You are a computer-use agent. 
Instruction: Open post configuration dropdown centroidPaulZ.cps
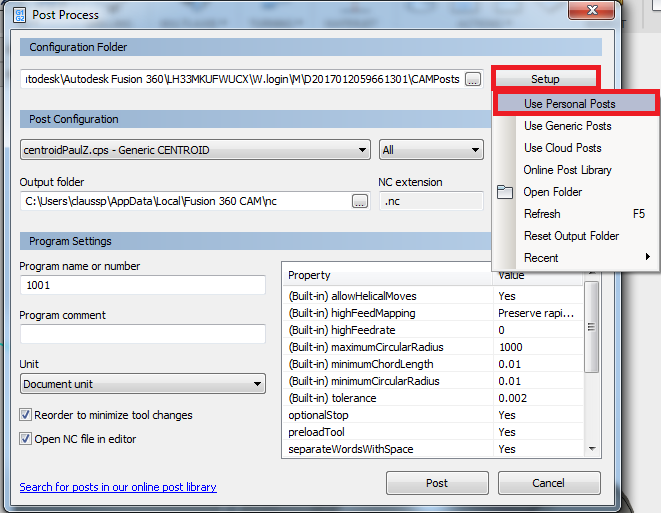tap(195, 150)
